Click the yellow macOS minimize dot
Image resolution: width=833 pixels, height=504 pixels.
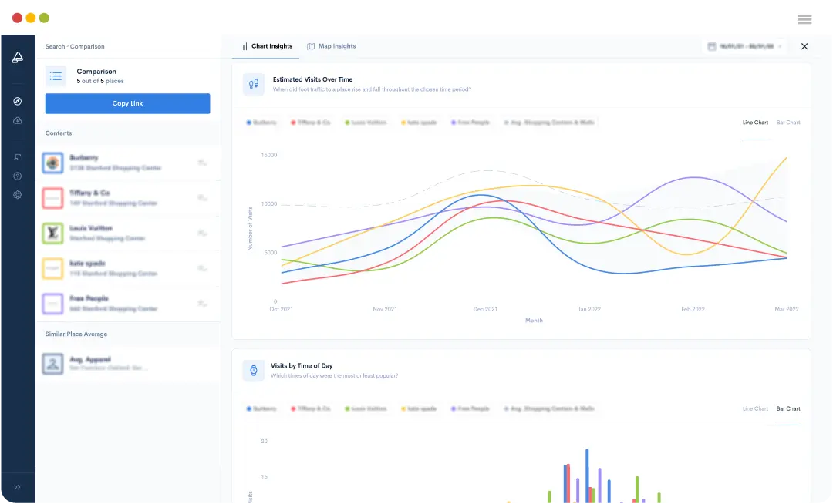click(31, 18)
